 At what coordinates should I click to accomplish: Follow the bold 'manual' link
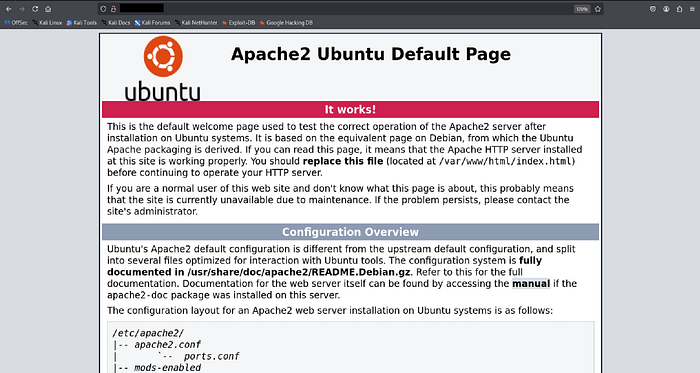pyautogui.click(x=531, y=284)
